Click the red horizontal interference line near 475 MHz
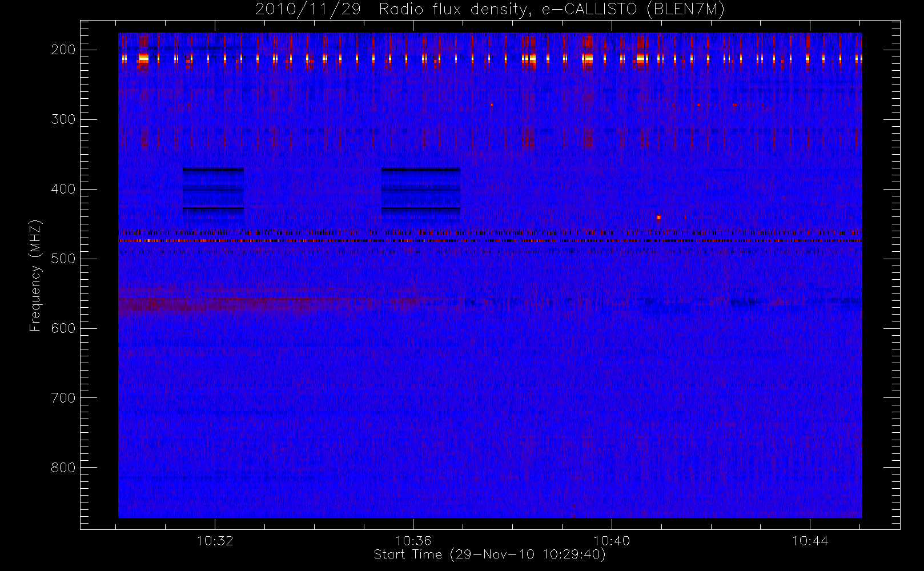Viewport: 924px width, 571px height. click(x=490, y=241)
